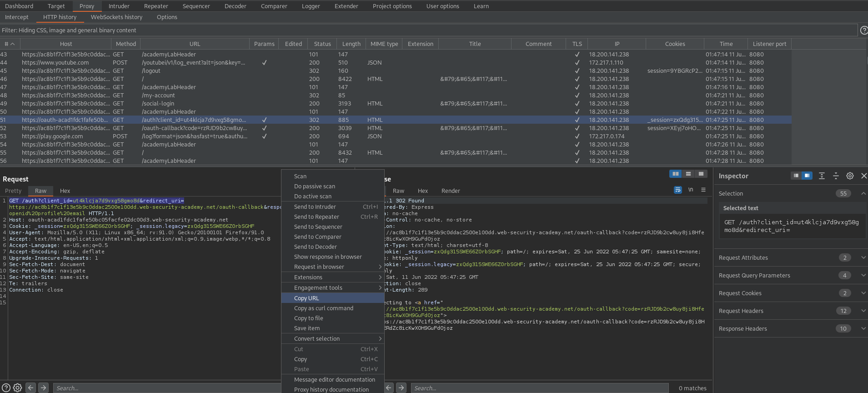
Task: Choose Show response in browser
Action: pos(333,257)
